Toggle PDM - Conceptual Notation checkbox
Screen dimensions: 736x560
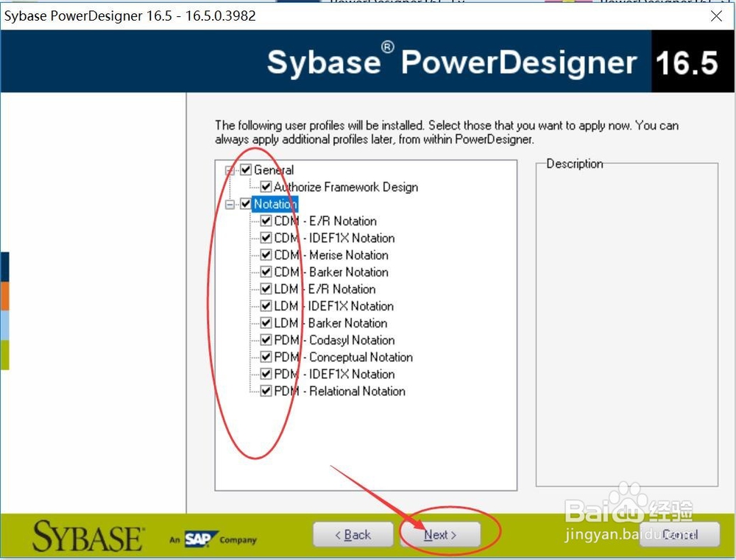pos(266,357)
